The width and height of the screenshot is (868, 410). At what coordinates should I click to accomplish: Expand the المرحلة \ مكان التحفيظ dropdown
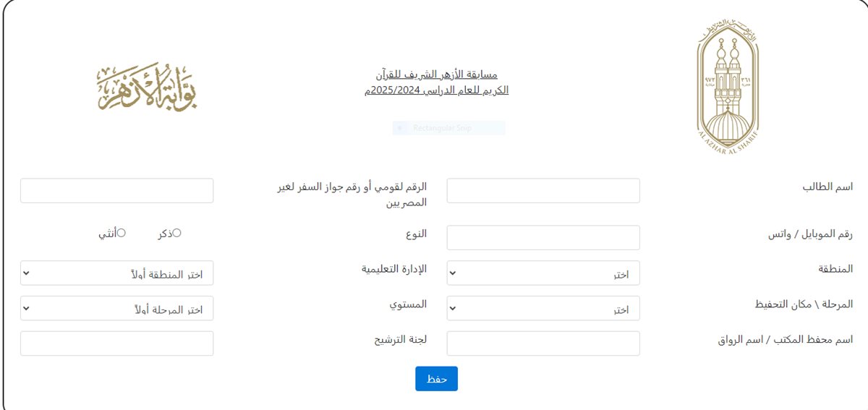[543, 308]
